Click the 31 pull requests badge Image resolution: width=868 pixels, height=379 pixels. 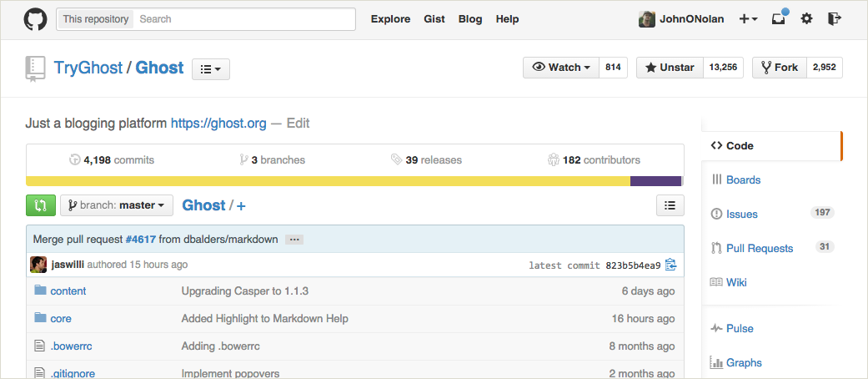(825, 246)
